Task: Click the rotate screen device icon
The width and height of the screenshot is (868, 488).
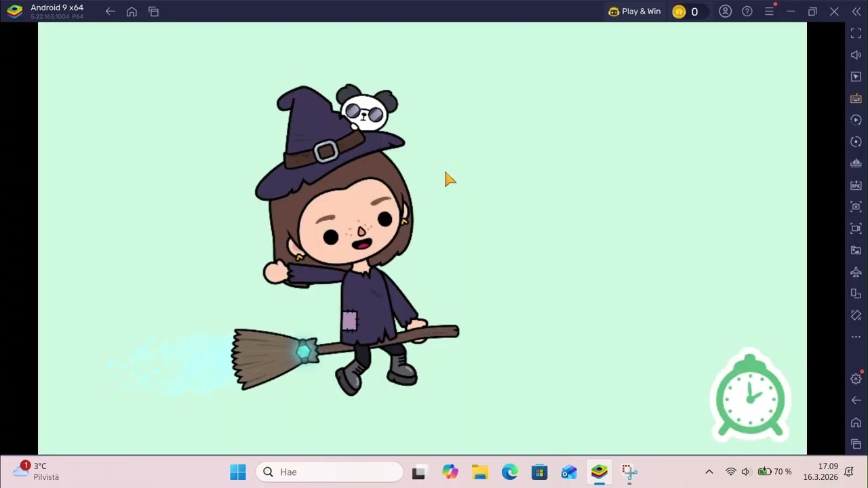Action: (x=856, y=293)
